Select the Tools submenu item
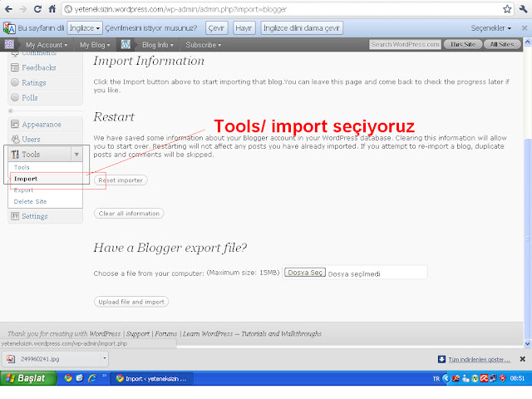Screen dimensions: 532x399 point(22,167)
